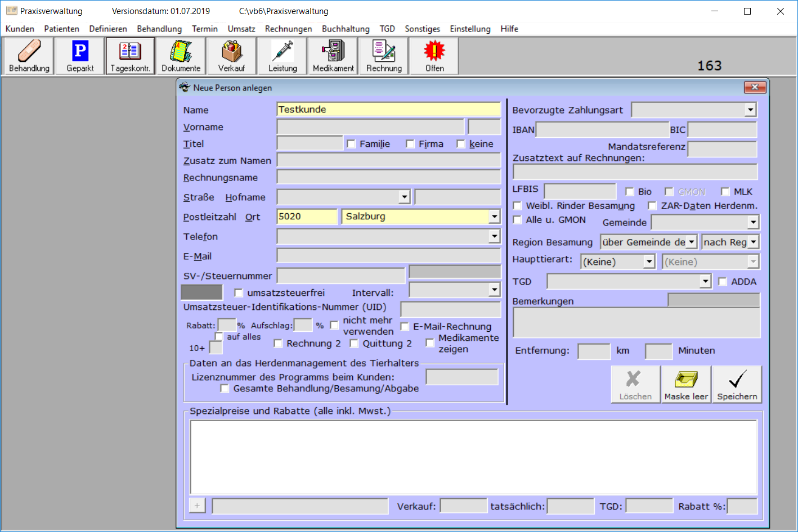The height and width of the screenshot is (532, 798).
Task: Open the 'nach Reg' dropdown
Action: 753,242
